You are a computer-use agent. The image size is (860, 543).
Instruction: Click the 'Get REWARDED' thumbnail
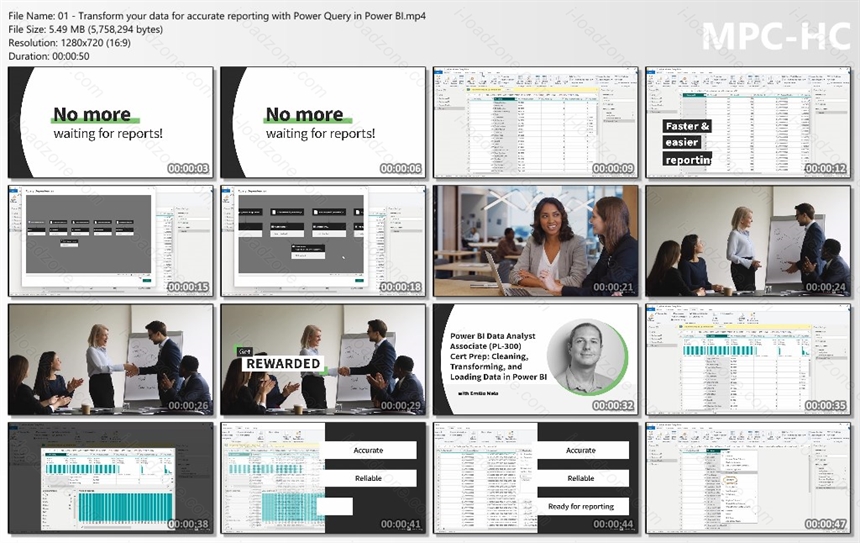point(323,359)
